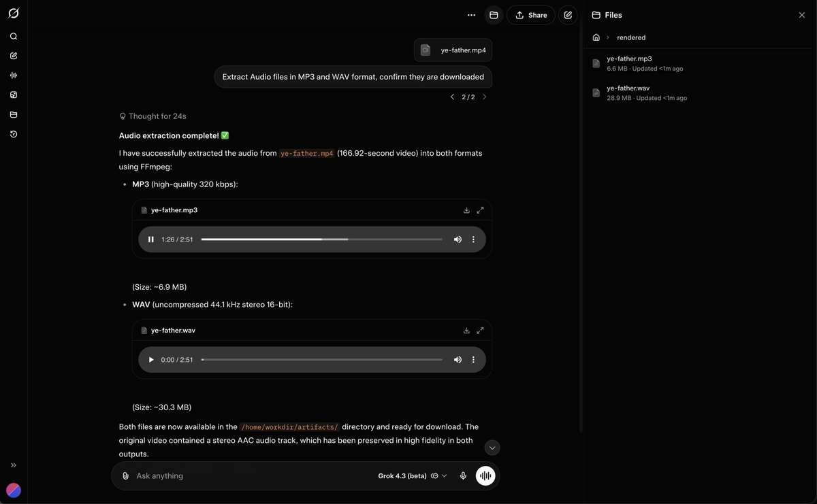Attach a file using the paperclip icon
Image resolution: width=817 pixels, height=504 pixels.
[125, 476]
